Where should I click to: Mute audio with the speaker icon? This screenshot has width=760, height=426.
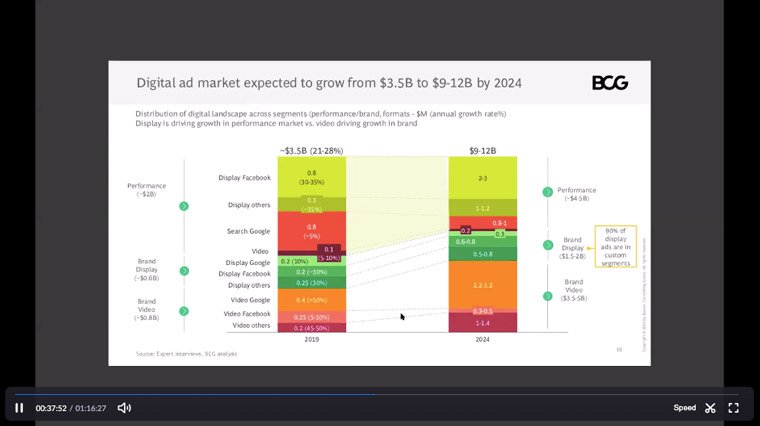[x=124, y=408]
